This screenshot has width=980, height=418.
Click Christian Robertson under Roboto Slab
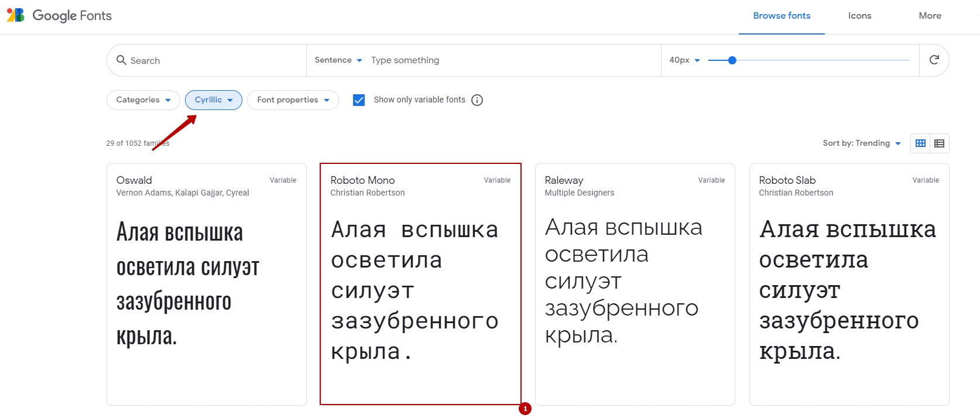pos(796,193)
